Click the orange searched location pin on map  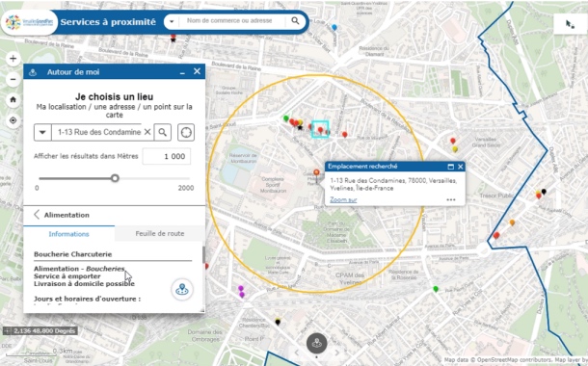(316, 172)
